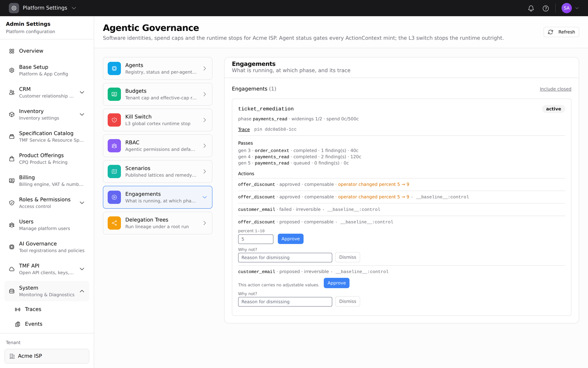Click the Budgets card green icon
588x368 pixels.
114,94
